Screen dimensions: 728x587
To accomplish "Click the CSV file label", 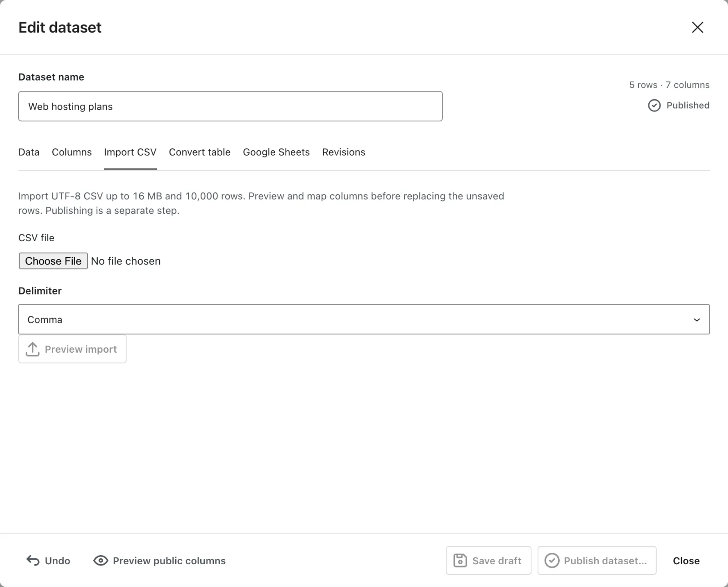I will (36, 238).
